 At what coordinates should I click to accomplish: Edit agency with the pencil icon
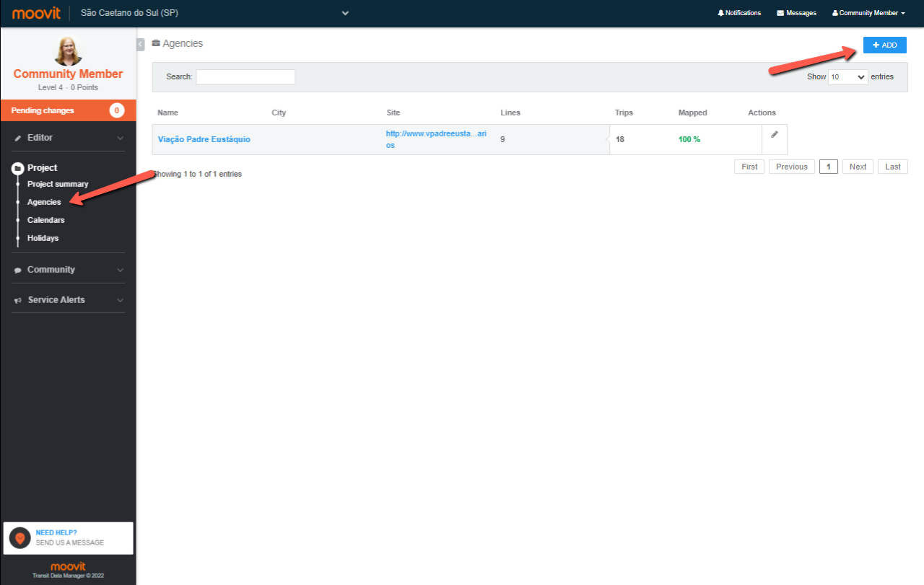[x=775, y=134]
